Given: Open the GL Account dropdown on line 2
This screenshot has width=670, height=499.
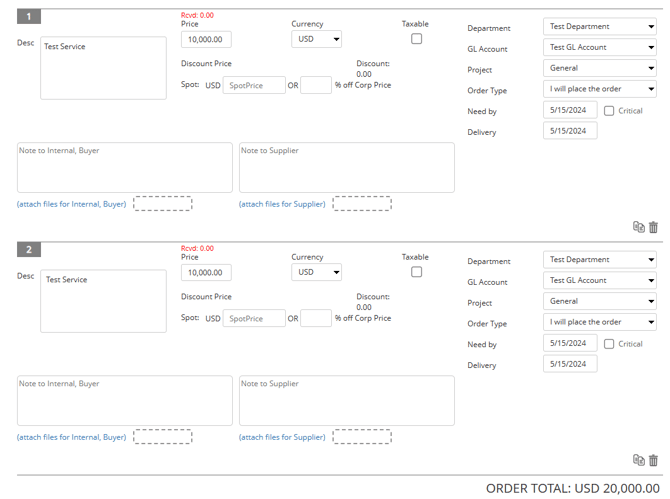Looking at the screenshot, I should point(599,281).
